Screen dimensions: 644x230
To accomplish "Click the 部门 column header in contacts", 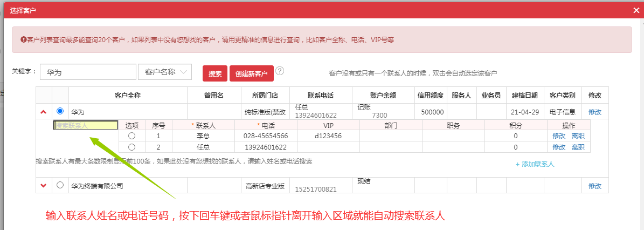I will [x=391, y=125].
